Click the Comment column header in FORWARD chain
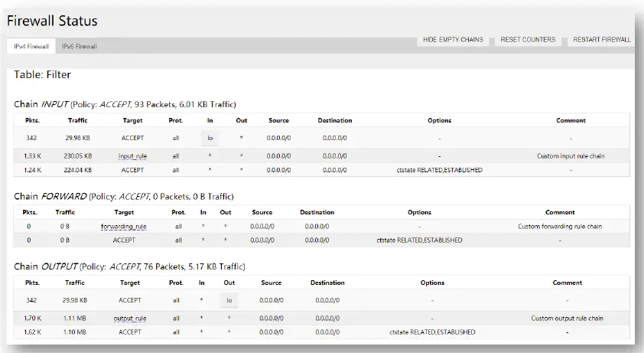Screen dimensions: 644x353 point(560,212)
